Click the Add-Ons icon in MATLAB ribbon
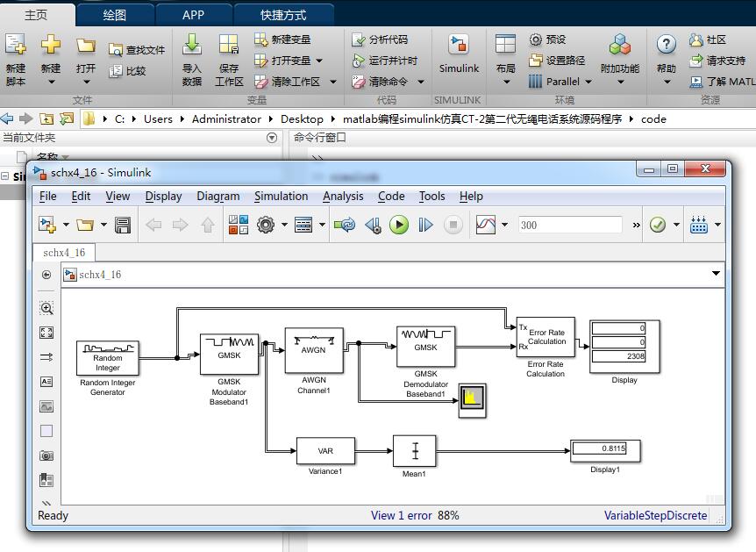Viewport: 756px width, 552px height. 620,54
